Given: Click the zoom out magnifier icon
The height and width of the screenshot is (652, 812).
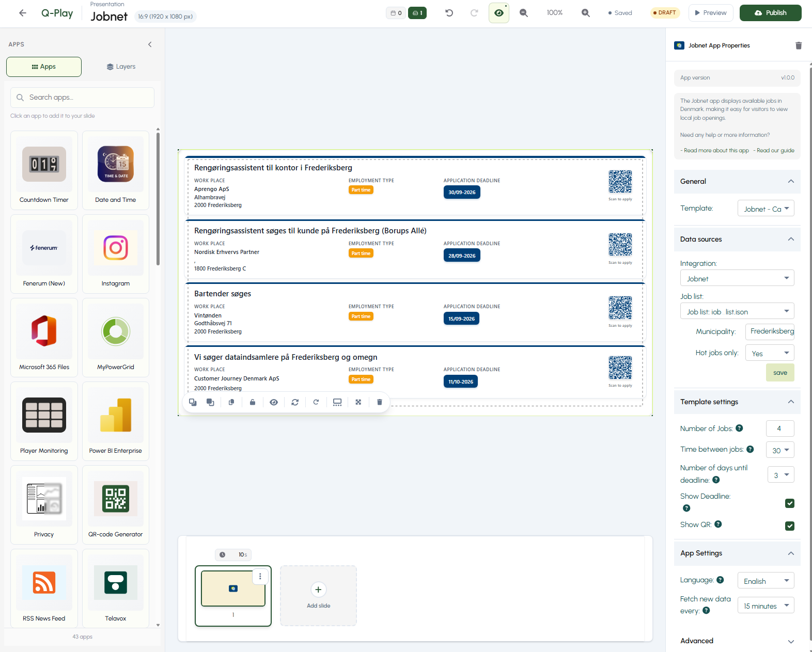Looking at the screenshot, I should [x=523, y=13].
